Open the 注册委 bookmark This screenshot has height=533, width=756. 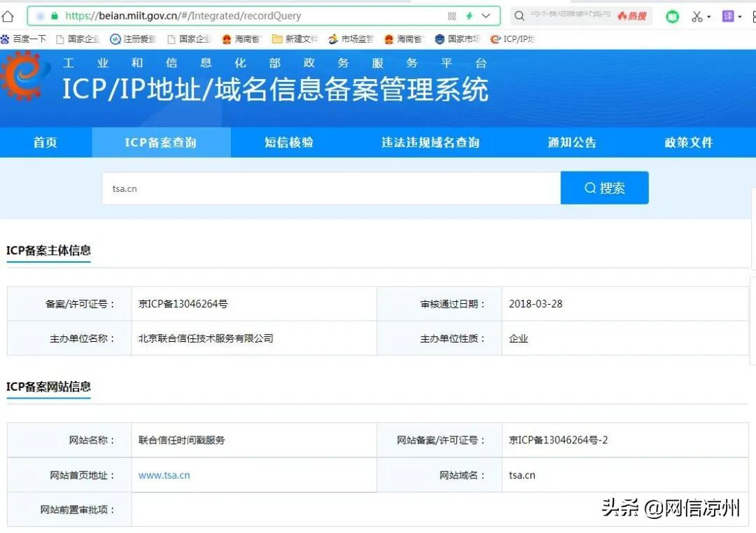coord(133,39)
